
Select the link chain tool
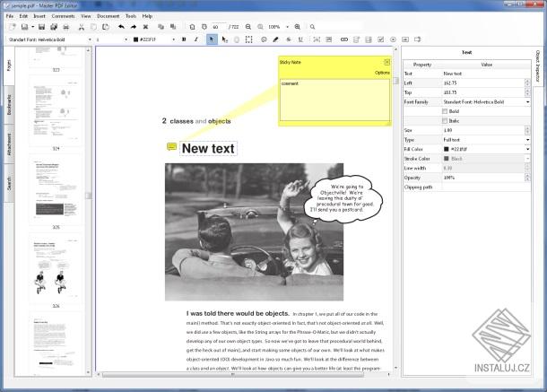tap(344, 39)
